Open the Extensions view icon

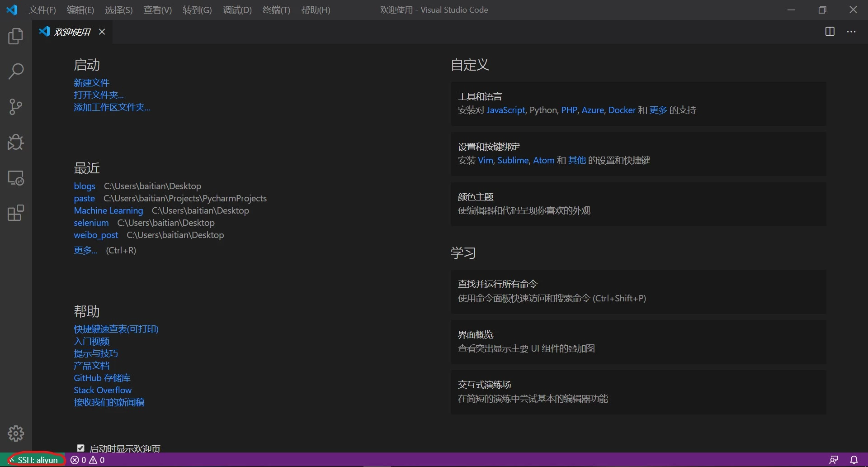[x=16, y=213]
